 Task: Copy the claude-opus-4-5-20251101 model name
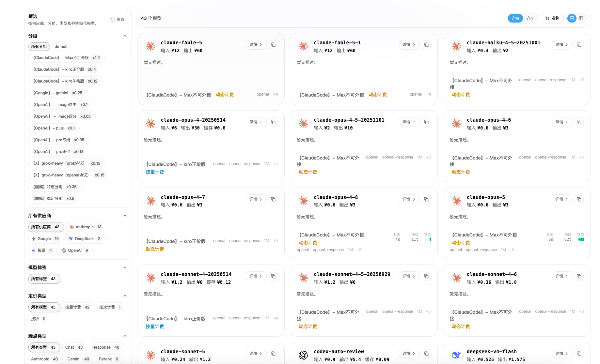click(426, 122)
